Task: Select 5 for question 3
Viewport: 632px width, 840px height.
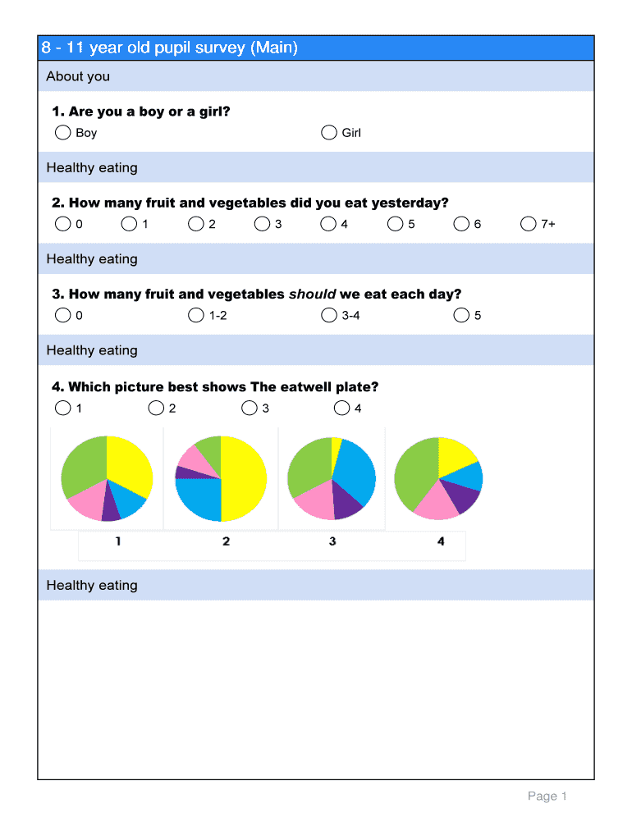Action: (462, 315)
